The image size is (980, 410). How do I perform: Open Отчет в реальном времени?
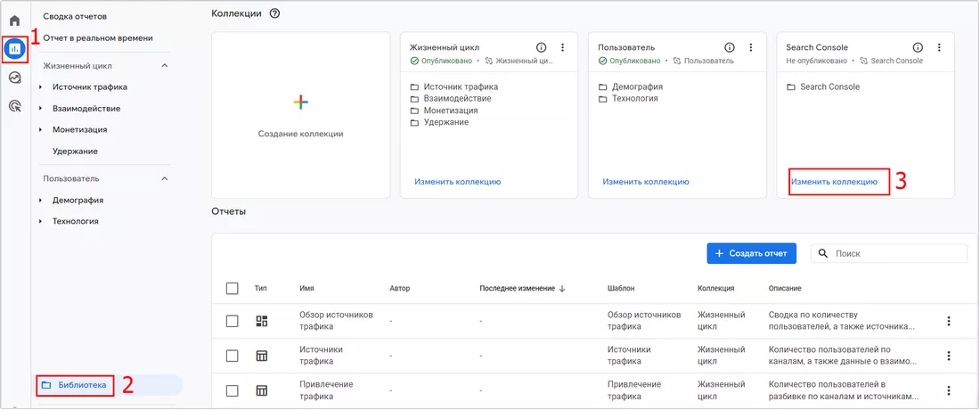(98, 38)
